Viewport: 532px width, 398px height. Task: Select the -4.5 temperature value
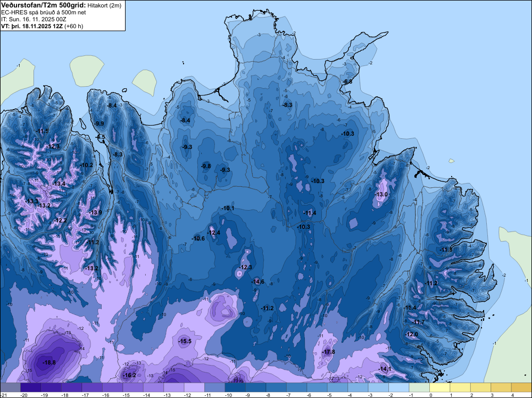pyautogui.click(x=100, y=137)
